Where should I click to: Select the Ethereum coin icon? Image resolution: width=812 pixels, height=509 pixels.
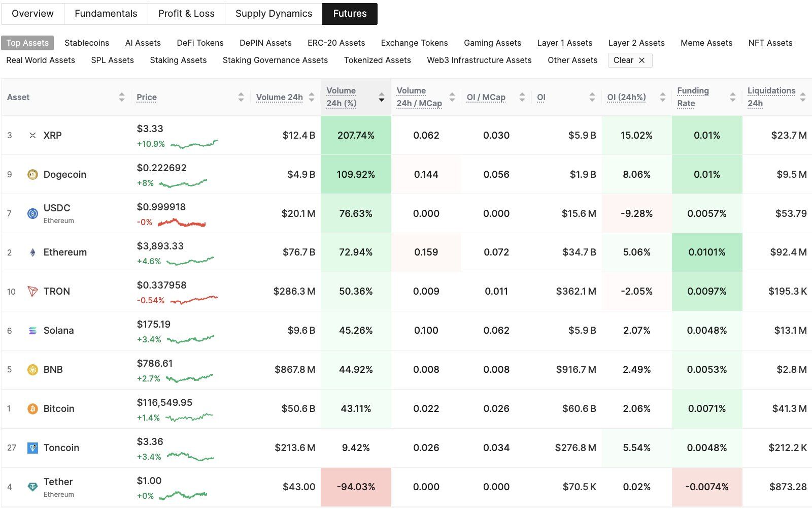coord(32,252)
